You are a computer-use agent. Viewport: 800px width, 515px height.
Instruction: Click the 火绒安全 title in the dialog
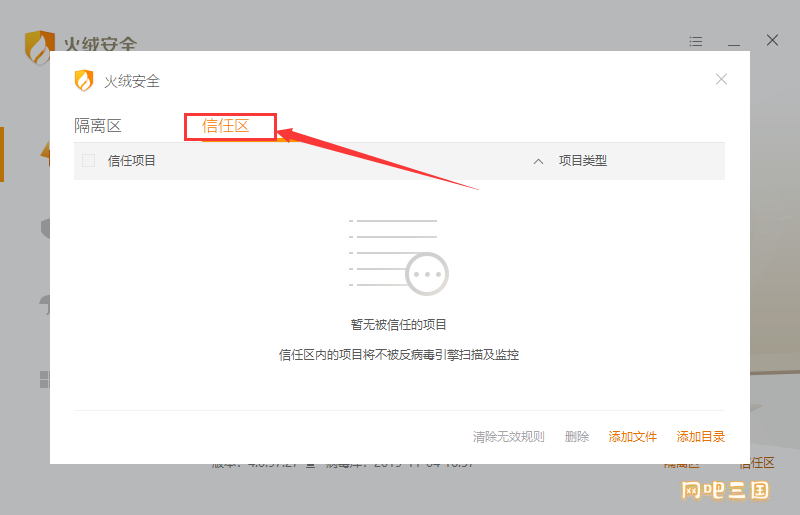pyautogui.click(x=132, y=81)
